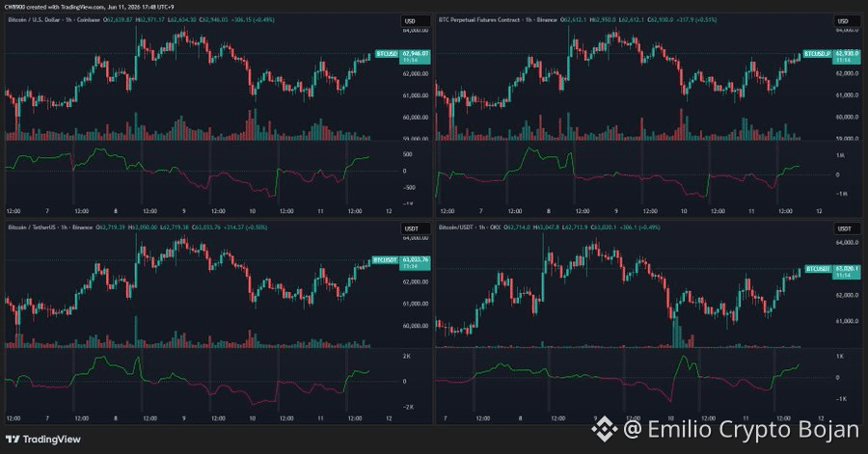
Task: Select the BTCUSD 62,946.03 price tag
Action: coord(402,57)
